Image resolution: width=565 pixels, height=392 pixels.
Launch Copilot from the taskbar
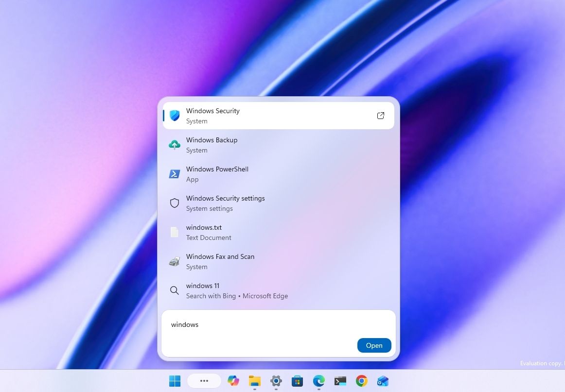click(x=233, y=380)
